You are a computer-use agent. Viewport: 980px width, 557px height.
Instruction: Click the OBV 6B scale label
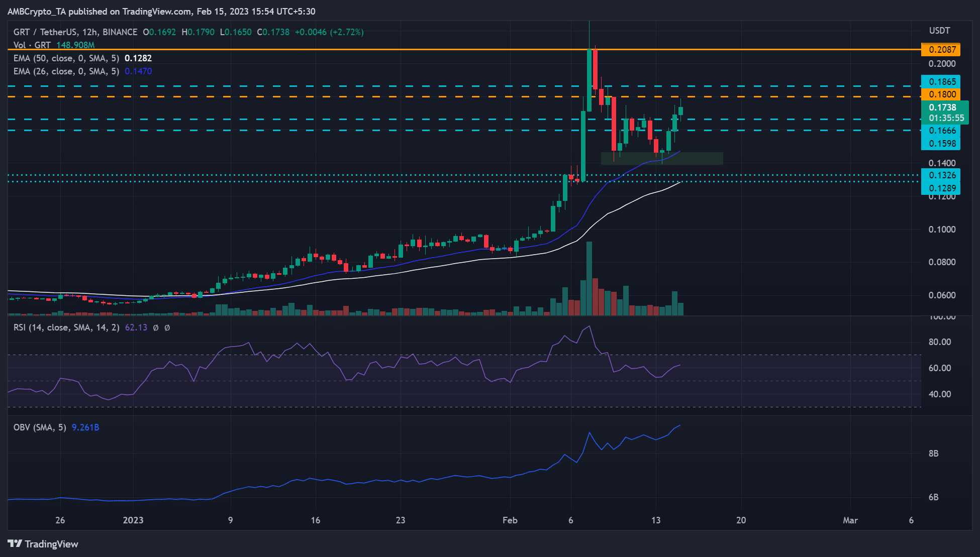[933, 497]
